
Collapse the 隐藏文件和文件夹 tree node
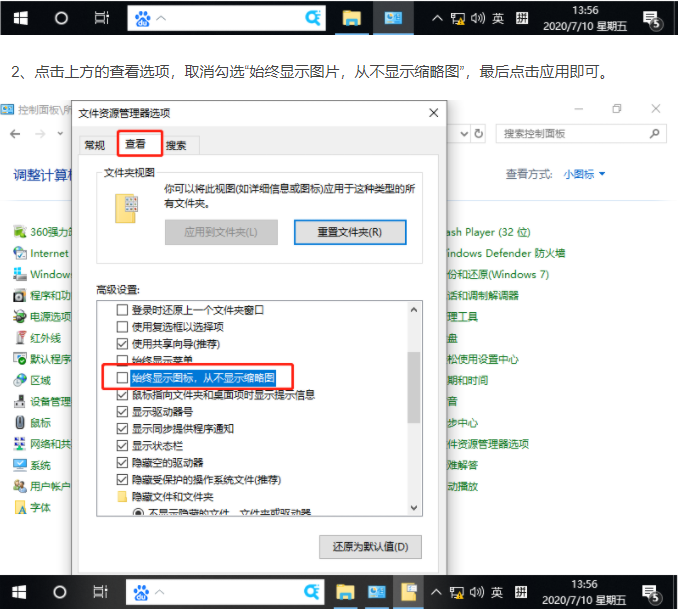tap(123, 496)
